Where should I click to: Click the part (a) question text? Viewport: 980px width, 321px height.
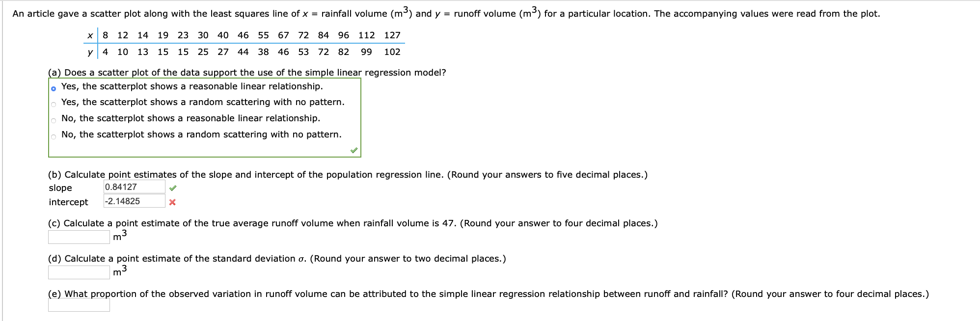(245, 73)
